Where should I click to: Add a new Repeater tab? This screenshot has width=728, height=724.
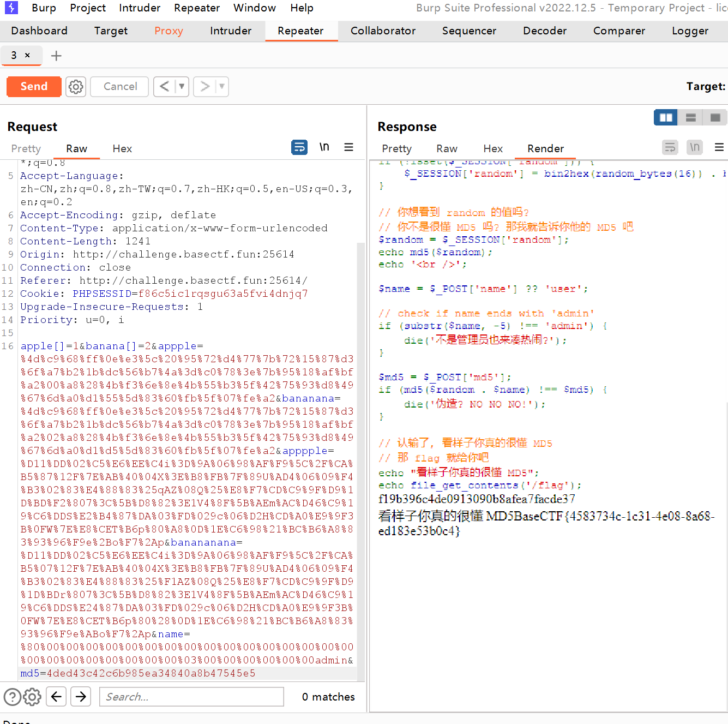(56, 56)
